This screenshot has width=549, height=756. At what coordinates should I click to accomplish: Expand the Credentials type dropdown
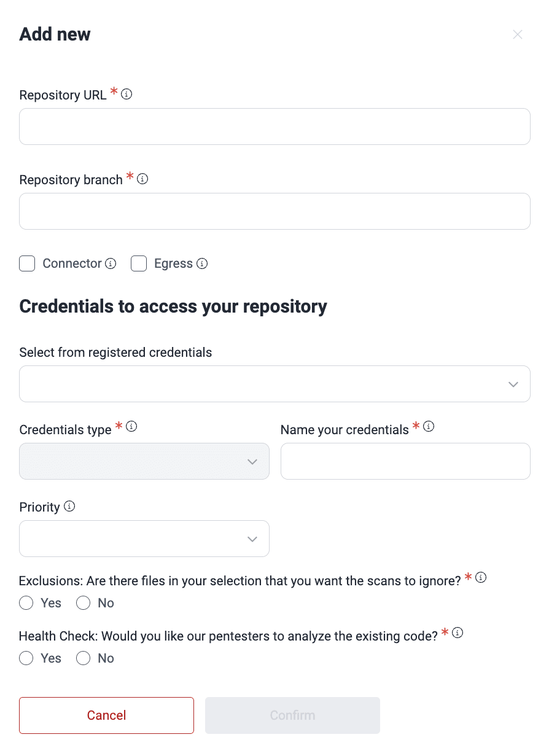click(144, 461)
